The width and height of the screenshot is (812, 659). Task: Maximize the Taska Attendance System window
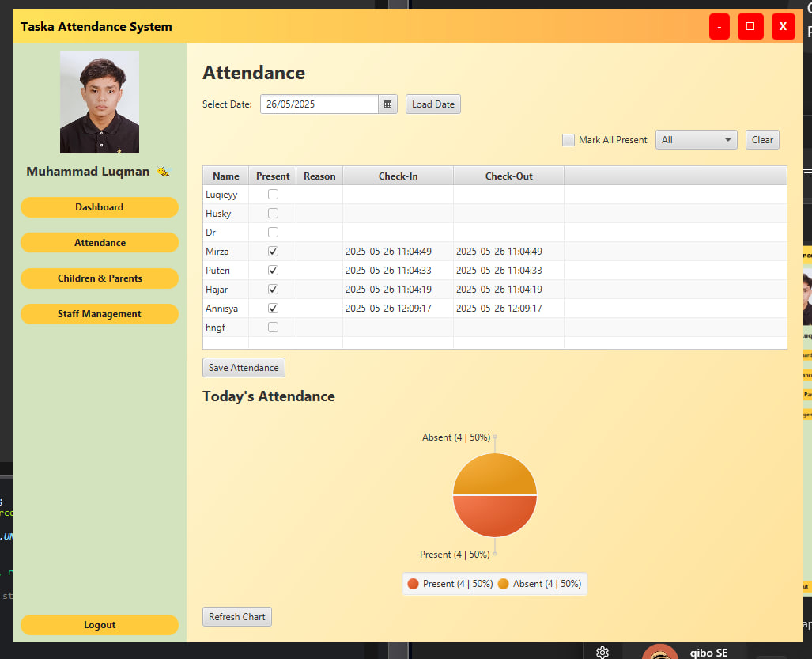(750, 26)
